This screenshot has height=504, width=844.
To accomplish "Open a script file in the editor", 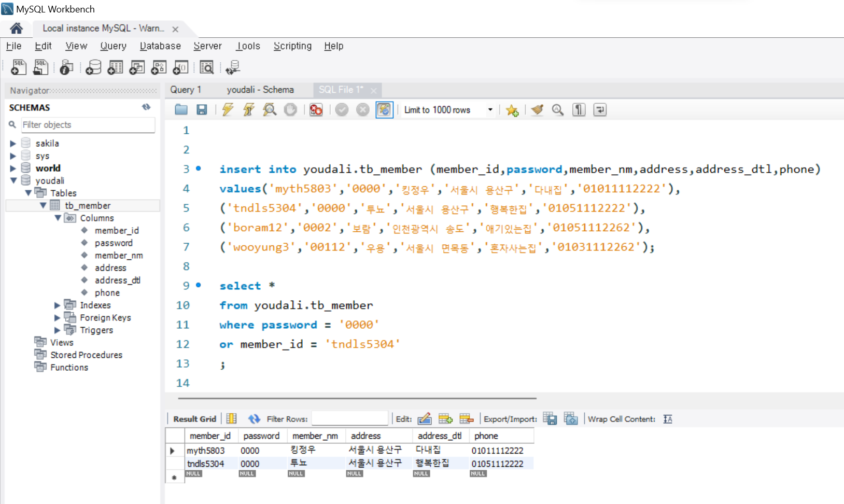I will 181,109.
